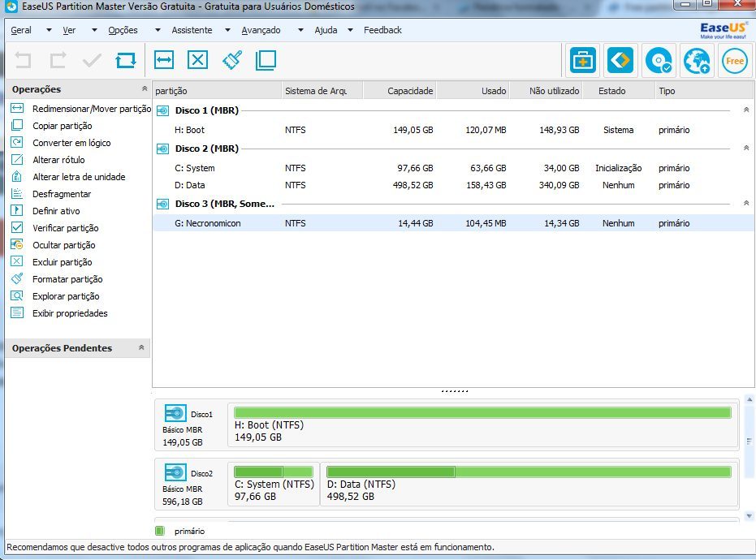The width and height of the screenshot is (756, 560).
Task: Collapse the Disco 3 group
Action: [x=746, y=204]
